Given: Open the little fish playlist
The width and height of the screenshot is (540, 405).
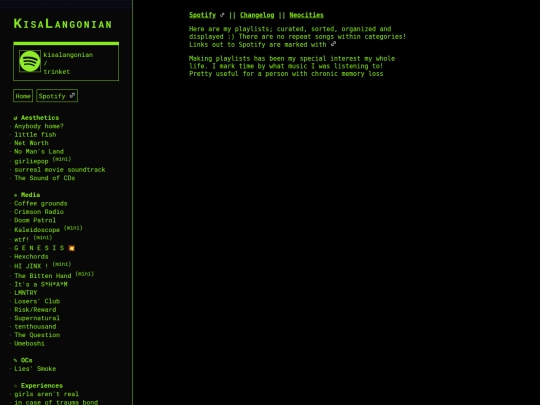Looking at the screenshot, I should (x=35, y=135).
